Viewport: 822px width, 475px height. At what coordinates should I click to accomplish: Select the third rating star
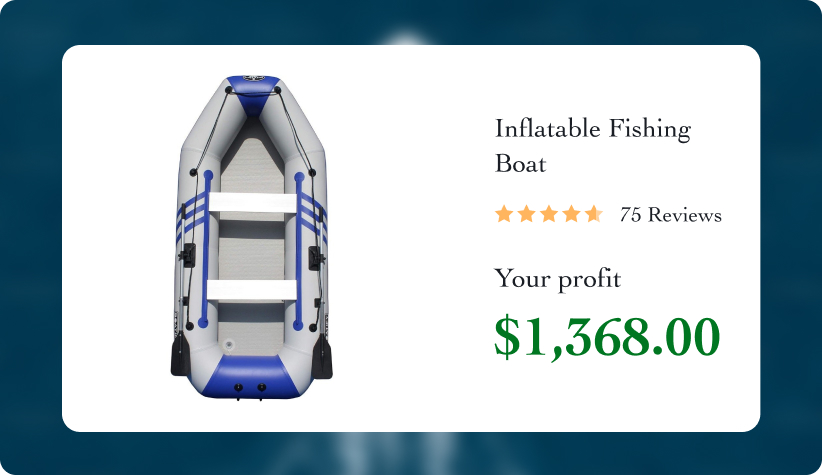(549, 214)
